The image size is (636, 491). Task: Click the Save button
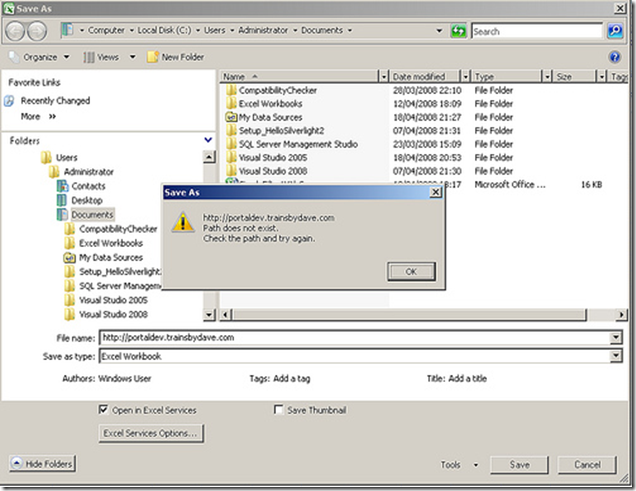[519, 465]
